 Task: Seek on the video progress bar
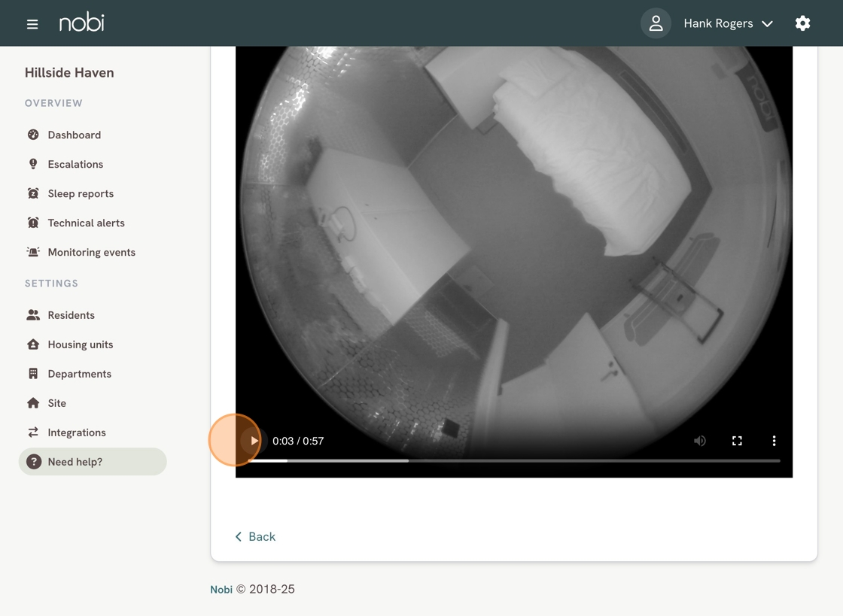tap(513, 460)
